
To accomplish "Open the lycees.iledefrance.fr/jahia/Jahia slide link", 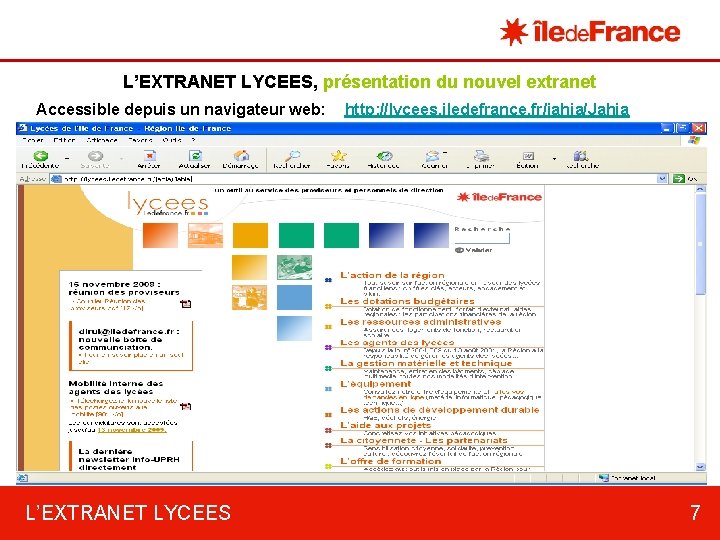I will 486,109.
